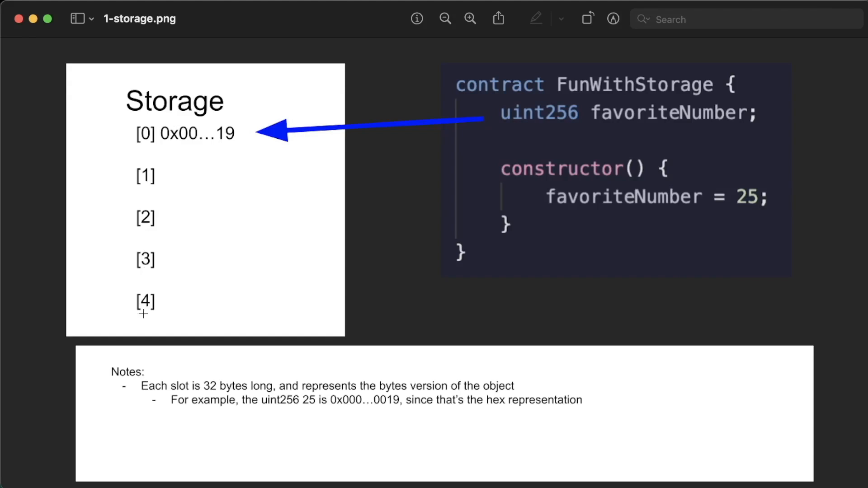Select the Highlight pen tool
Screen dimensions: 868x488
click(x=536, y=19)
